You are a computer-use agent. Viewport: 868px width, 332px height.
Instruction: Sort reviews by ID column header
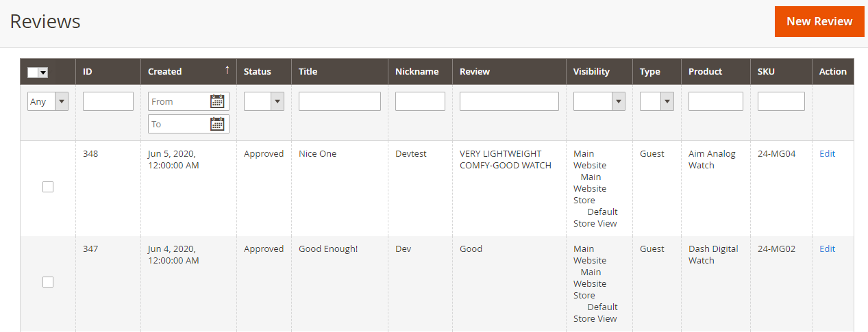coord(88,71)
